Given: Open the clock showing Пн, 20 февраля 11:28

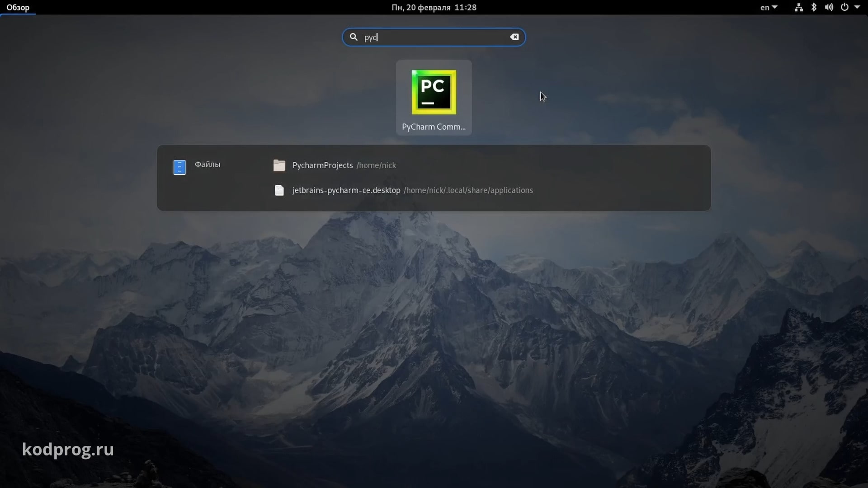Looking at the screenshot, I should tap(434, 7).
